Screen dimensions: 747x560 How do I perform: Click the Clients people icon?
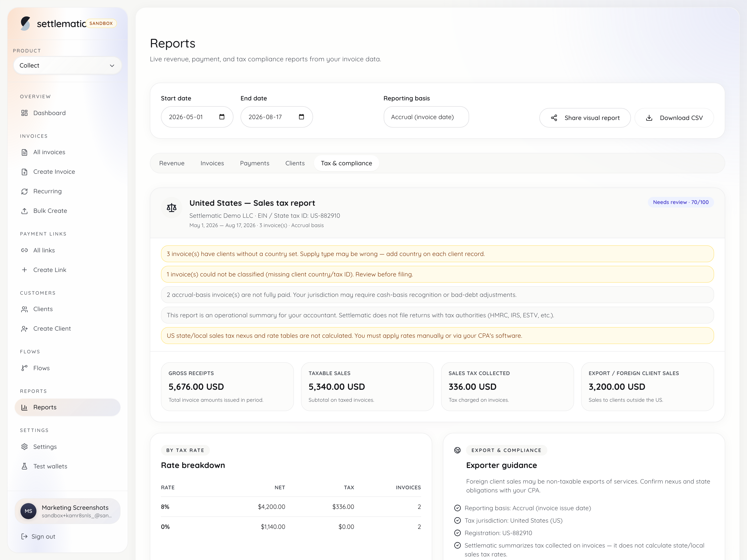(x=24, y=309)
